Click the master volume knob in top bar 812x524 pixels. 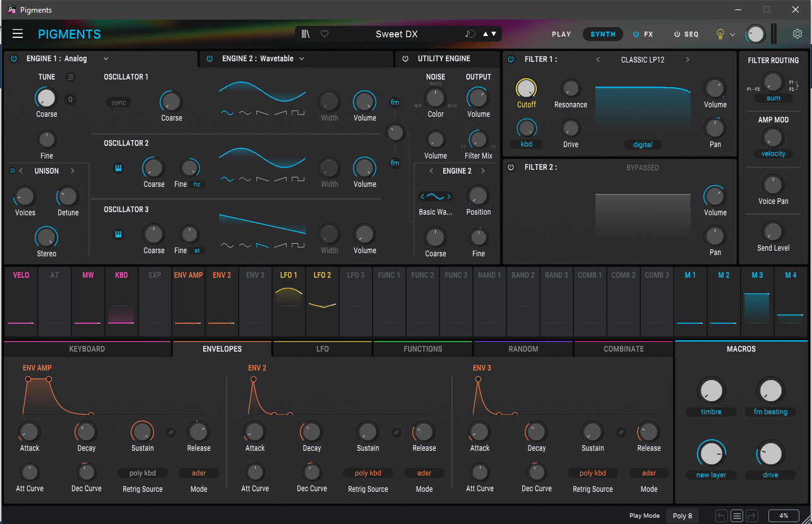pyautogui.click(x=755, y=34)
